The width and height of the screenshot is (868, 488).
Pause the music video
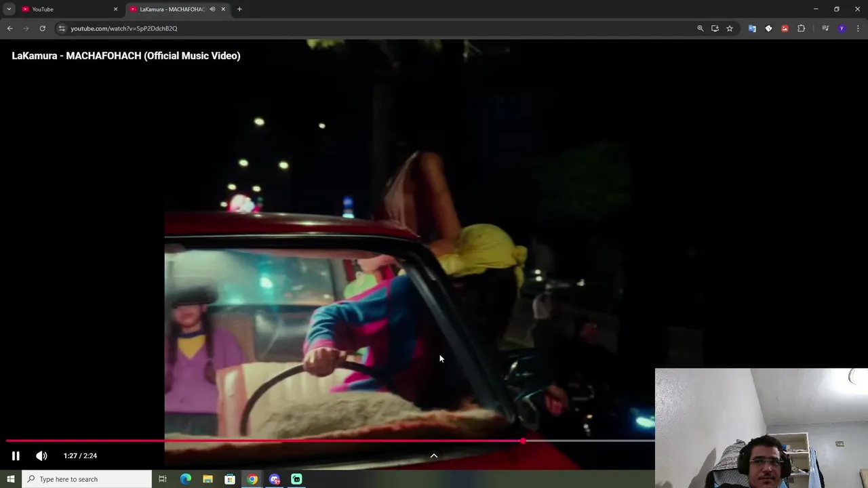[16, 455]
